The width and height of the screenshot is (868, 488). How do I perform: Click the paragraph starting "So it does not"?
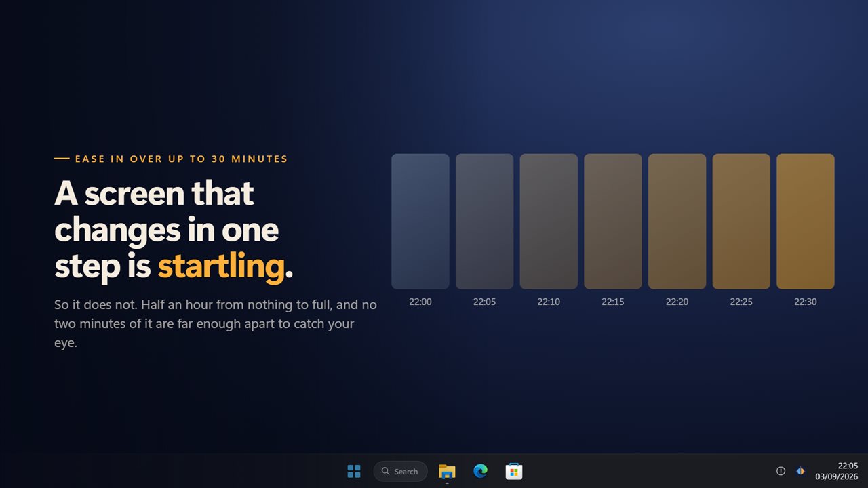click(x=216, y=324)
